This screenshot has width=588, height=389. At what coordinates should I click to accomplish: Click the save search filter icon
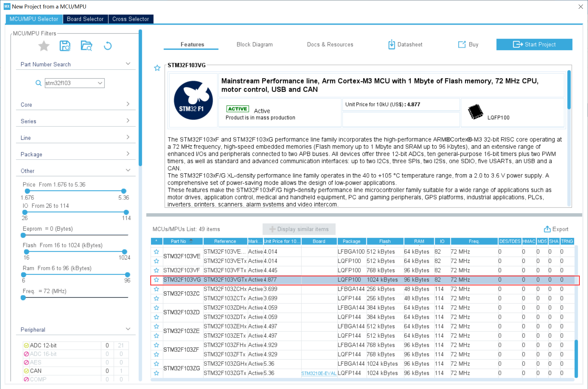pyautogui.click(x=65, y=46)
